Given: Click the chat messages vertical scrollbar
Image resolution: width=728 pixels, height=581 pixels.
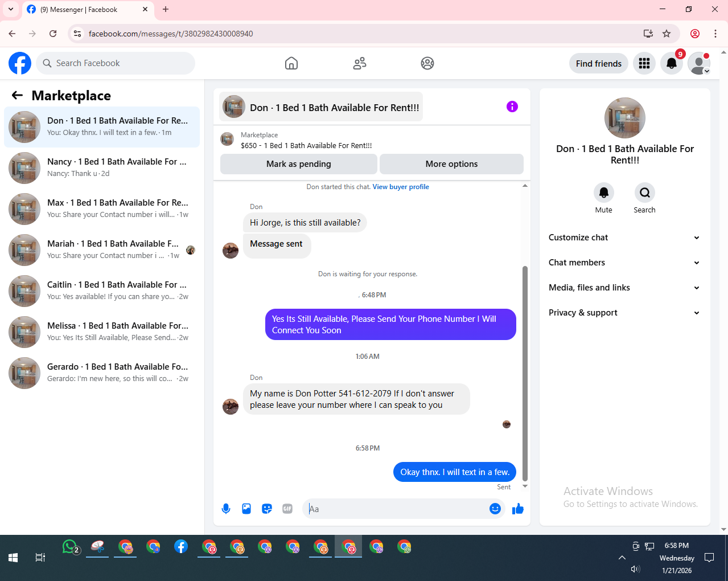Looking at the screenshot, I should (x=525, y=373).
